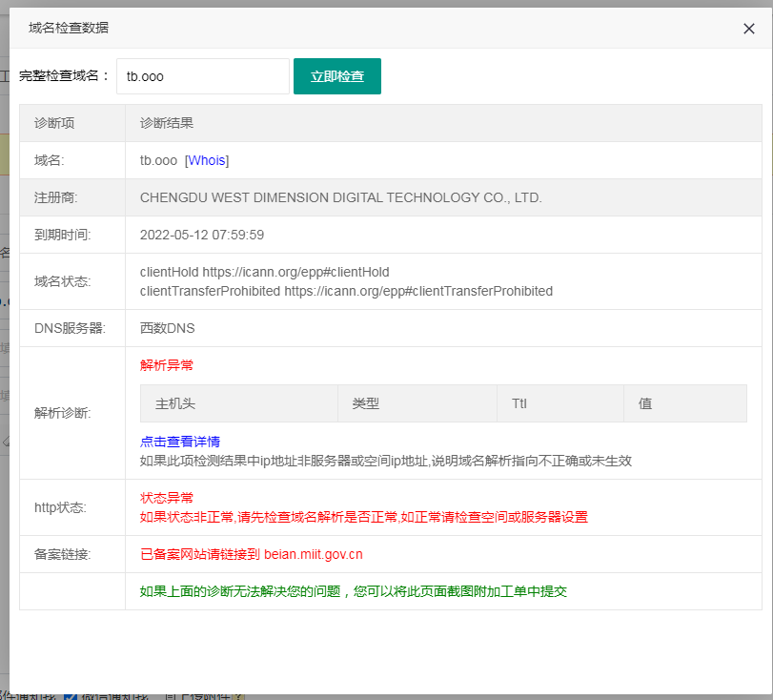Viewport: 773px width, 700px height.
Task: Click the 诊断结果 table header
Action: point(167,123)
